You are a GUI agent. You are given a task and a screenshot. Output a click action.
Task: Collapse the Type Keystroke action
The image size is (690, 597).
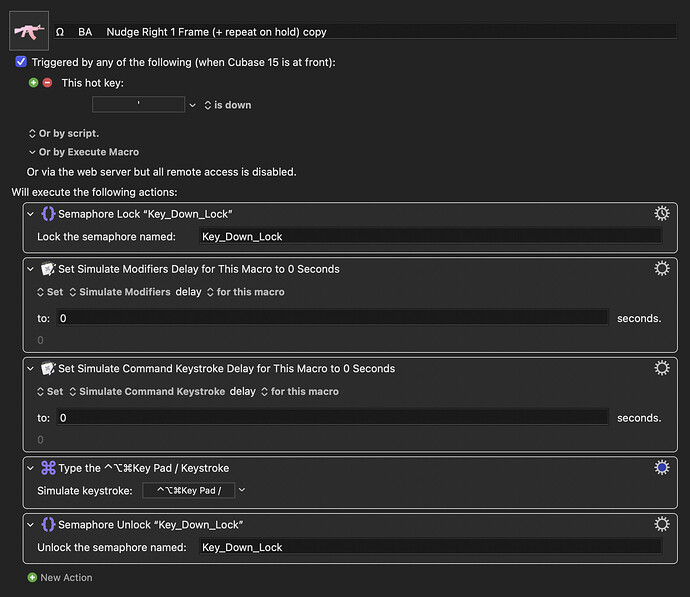click(x=30, y=468)
